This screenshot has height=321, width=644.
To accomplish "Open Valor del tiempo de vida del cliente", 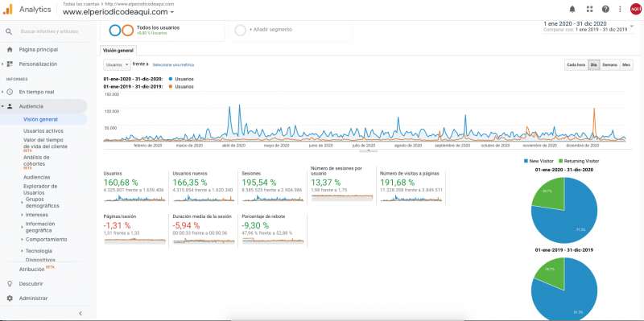I will 45,143.
